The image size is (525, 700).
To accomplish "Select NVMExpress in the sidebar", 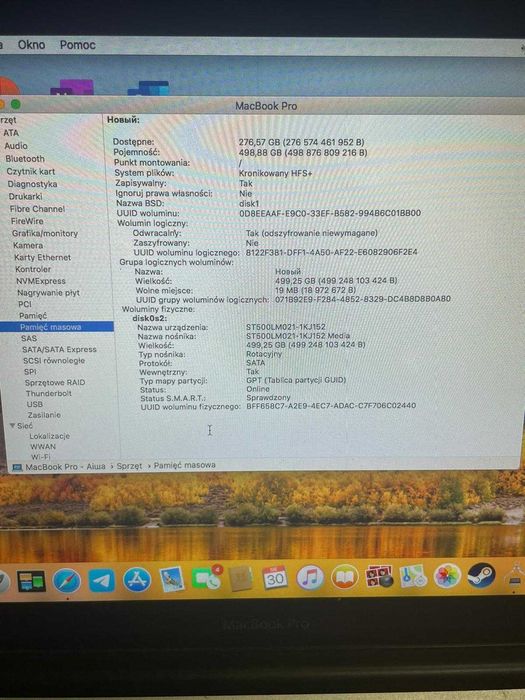I will [x=41, y=281].
